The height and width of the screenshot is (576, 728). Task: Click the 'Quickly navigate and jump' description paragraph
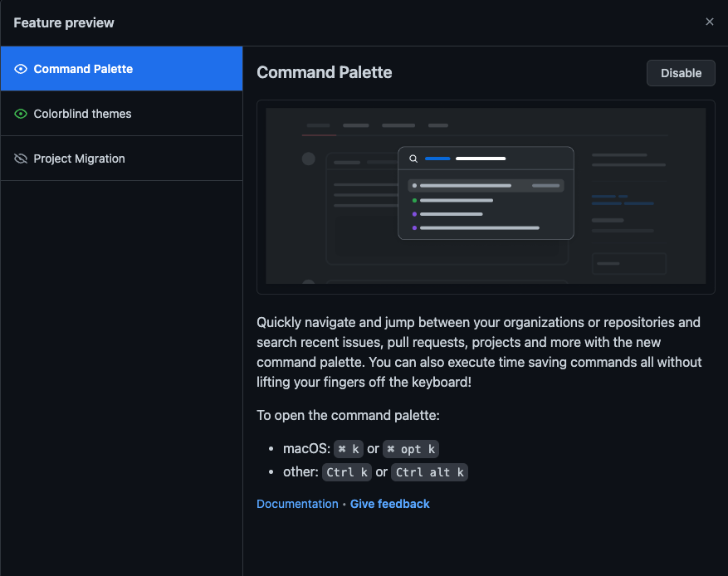(479, 352)
